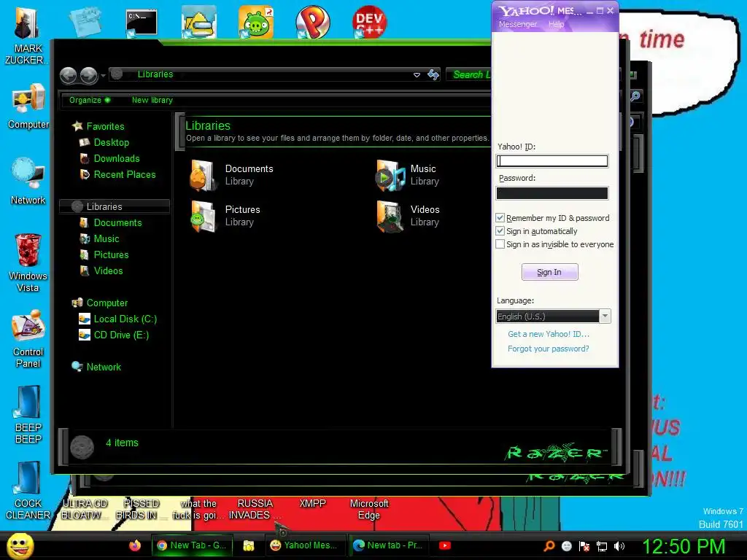Image resolution: width=747 pixels, height=560 pixels.
Task: Open the folder icon on taskbar
Action: [248, 545]
